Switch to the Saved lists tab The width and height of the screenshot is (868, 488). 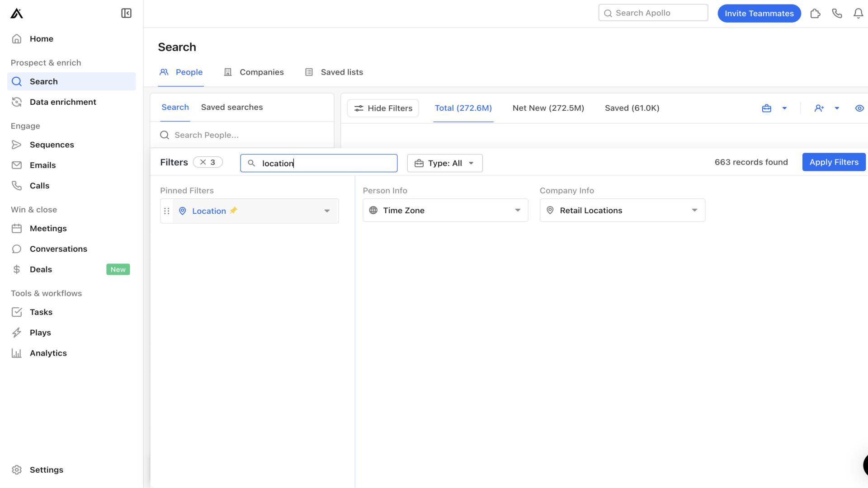(342, 72)
